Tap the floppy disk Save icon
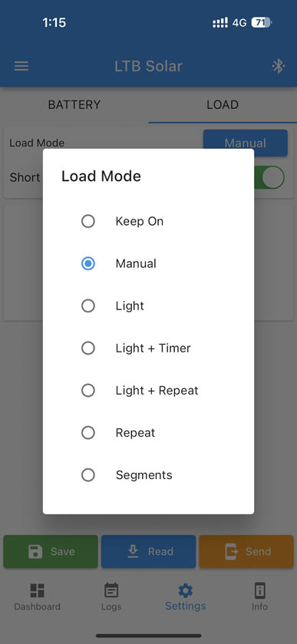This screenshot has width=297, height=644. pyautogui.click(x=35, y=551)
